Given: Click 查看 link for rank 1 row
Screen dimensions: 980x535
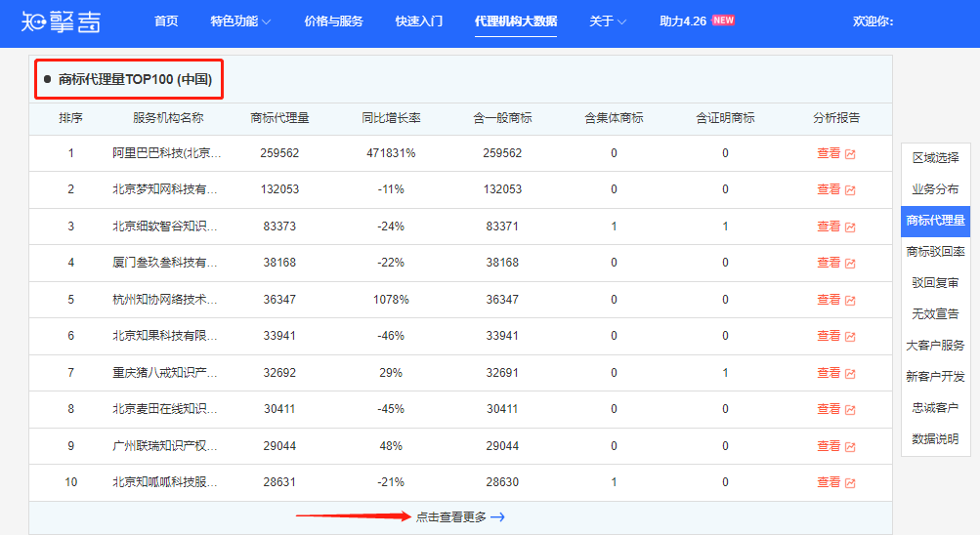Looking at the screenshot, I should click(829, 153).
